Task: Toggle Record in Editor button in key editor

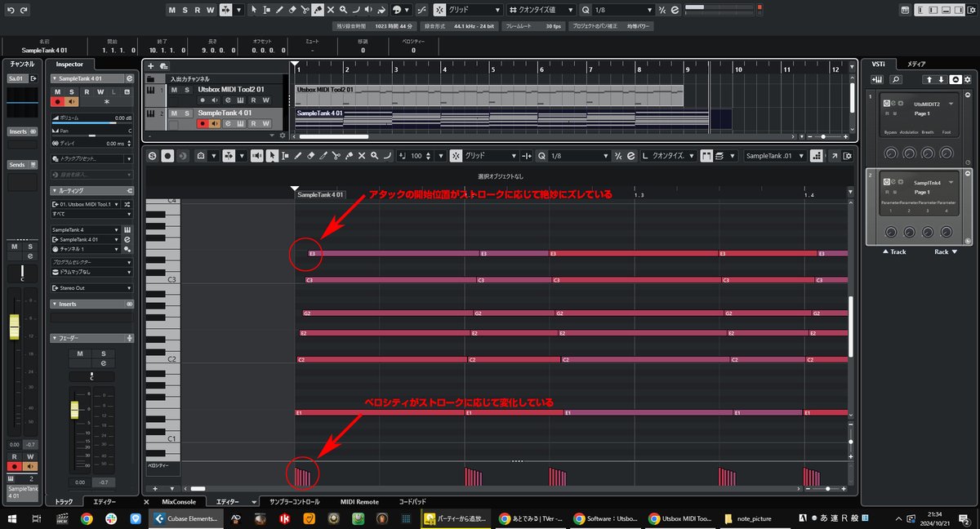Action: 167,155
